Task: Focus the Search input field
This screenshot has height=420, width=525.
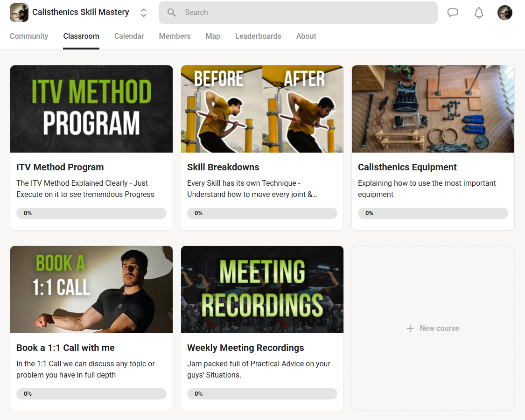Action: pos(298,13)
